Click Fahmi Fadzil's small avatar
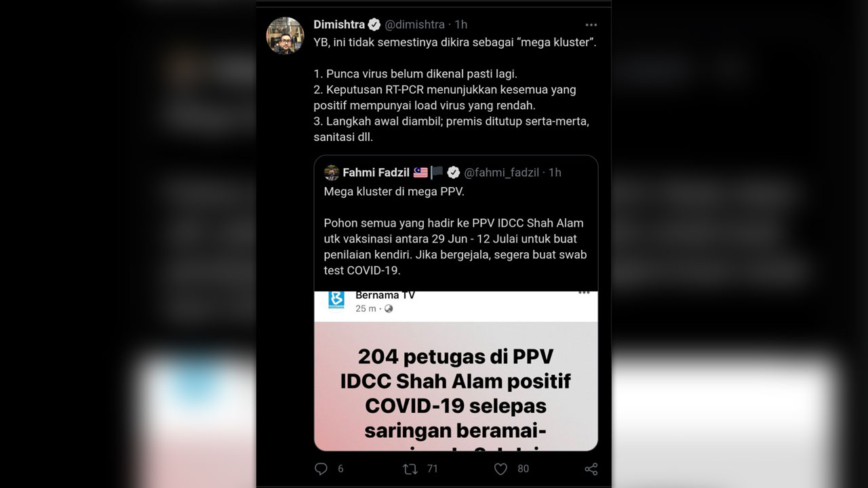This screenshot has width=868, height=488. coord(332,172)
